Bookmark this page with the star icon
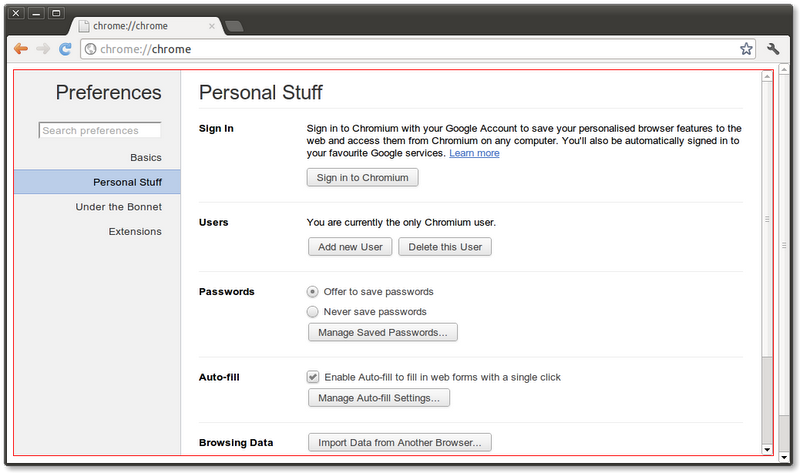Screen dimensions: 800x473 tap(746, 49)
